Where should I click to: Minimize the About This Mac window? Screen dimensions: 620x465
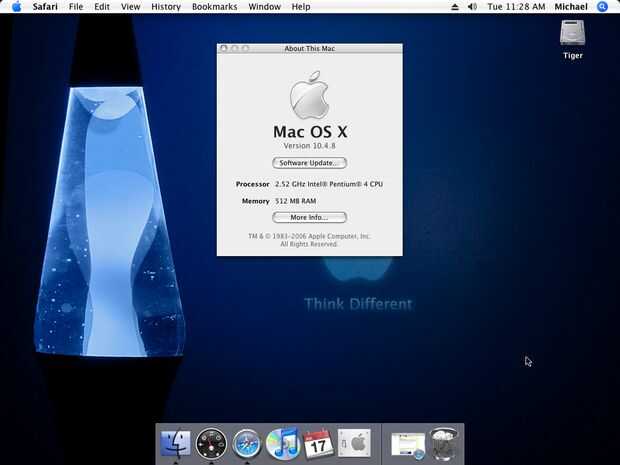[235, 48]
